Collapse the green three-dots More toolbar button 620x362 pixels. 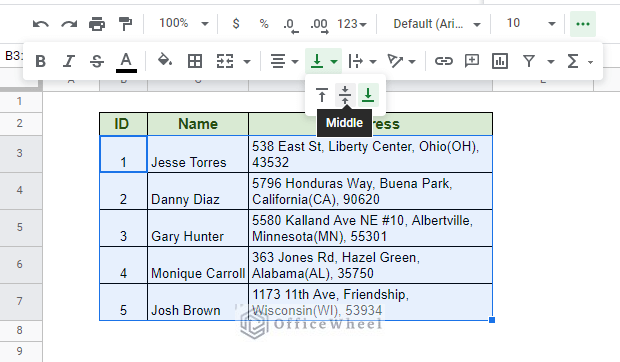pyautogui.click(x=583, y=24)
